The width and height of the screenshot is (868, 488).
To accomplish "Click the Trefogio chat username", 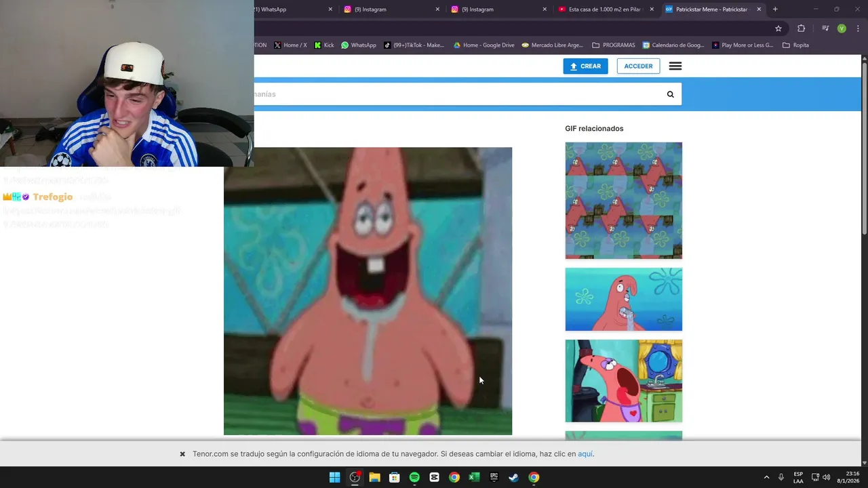I will (x=52, y=197).
